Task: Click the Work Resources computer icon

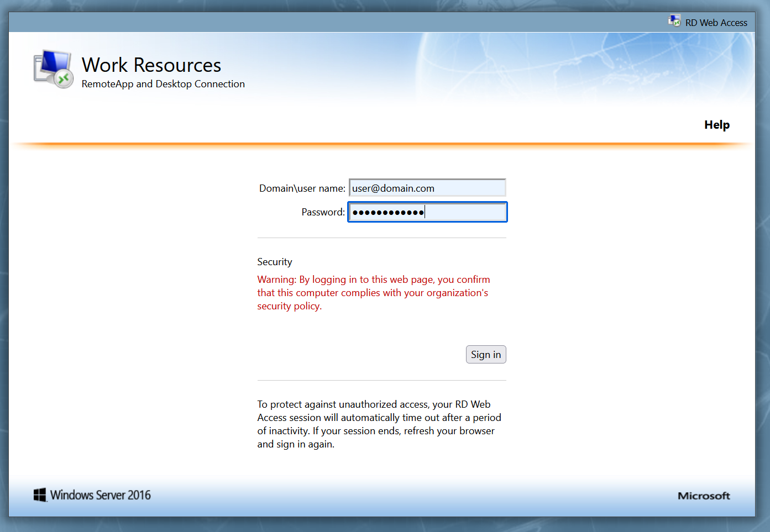Action: tap(53, 68)
